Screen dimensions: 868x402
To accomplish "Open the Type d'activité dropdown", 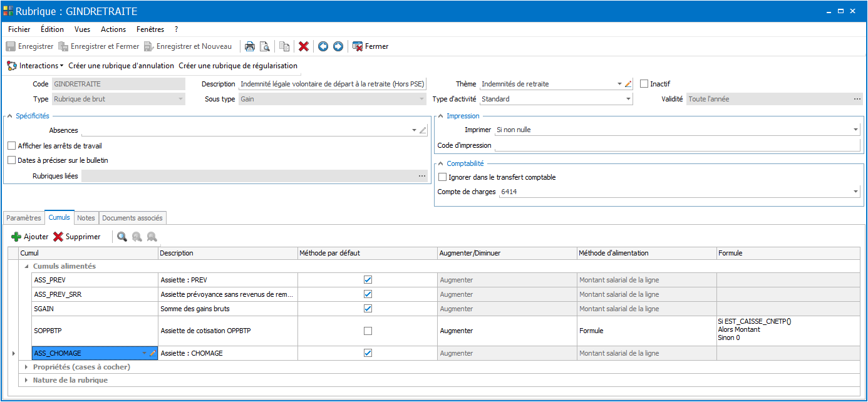I will coord(628,99).
